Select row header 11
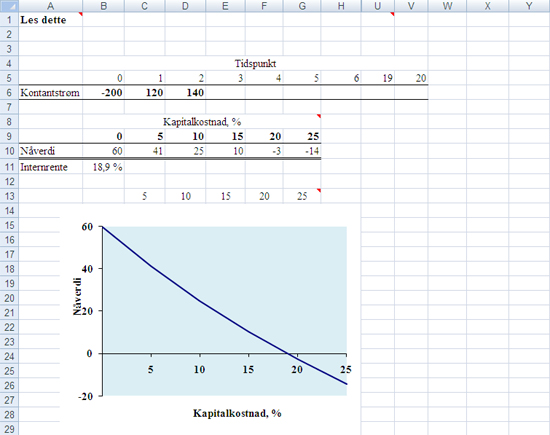Image resolution: width=550 pixels, height=435 pixels. click(x=9, y=167)
